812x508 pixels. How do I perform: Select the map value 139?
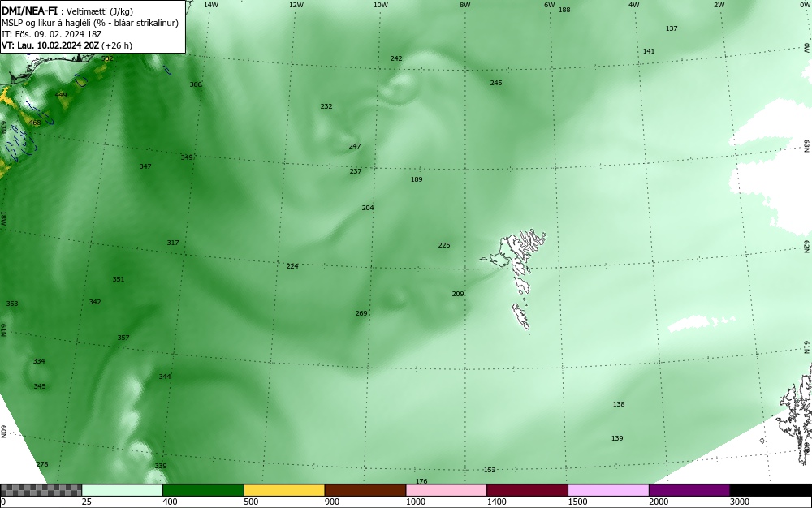pyautogui.click(x=617, y=438)
